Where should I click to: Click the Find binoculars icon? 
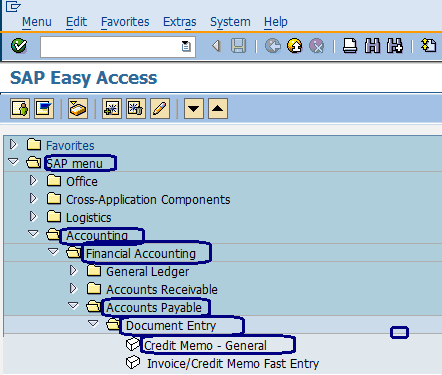(x=372, y=46)
